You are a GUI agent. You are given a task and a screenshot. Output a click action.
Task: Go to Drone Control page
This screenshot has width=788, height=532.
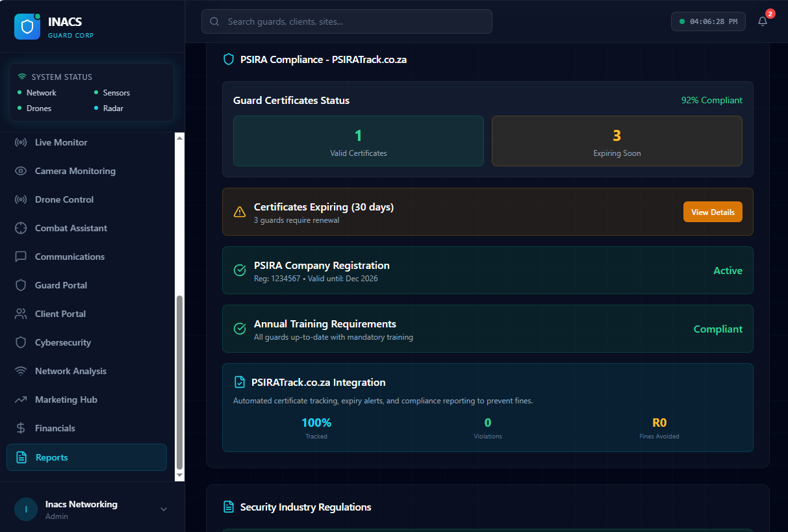86,199
